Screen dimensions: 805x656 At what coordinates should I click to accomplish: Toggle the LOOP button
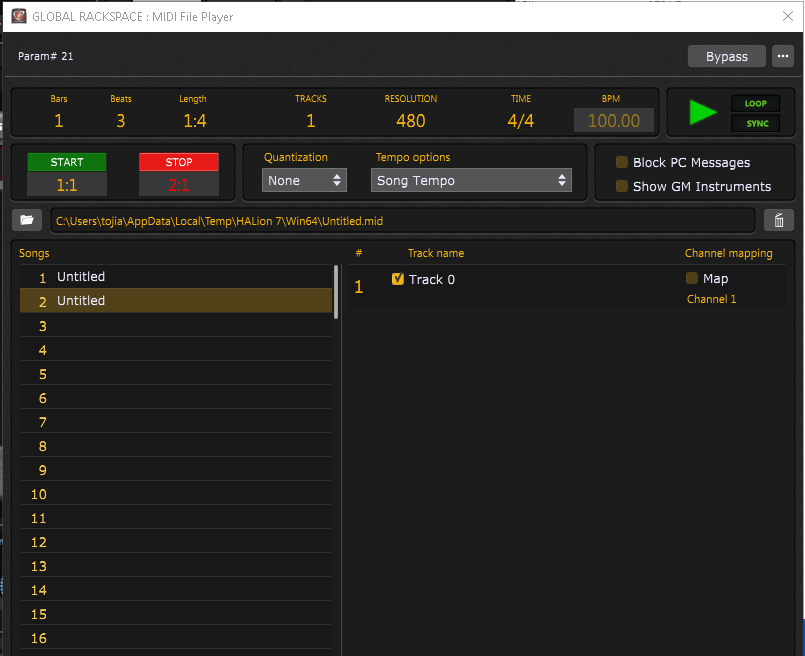tap(755, 103)
